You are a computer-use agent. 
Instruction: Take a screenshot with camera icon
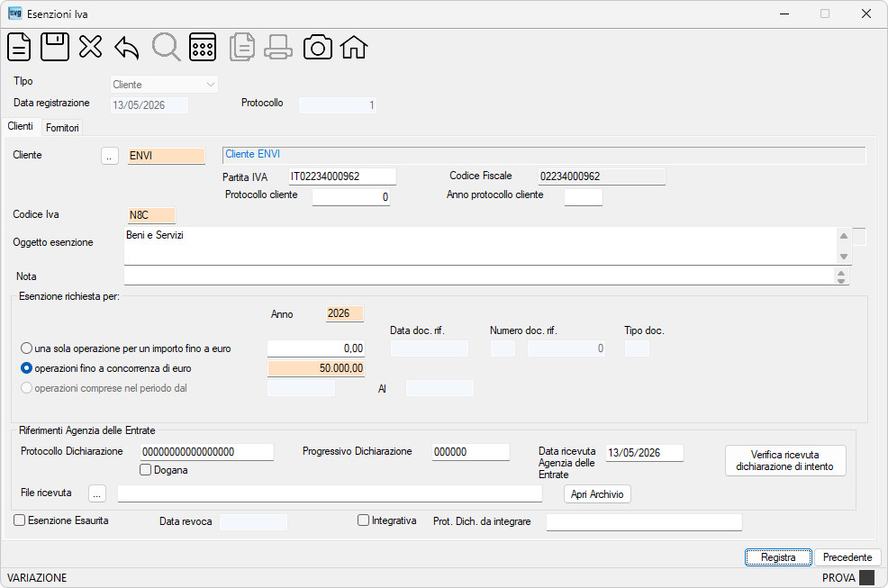pos(318,47)
